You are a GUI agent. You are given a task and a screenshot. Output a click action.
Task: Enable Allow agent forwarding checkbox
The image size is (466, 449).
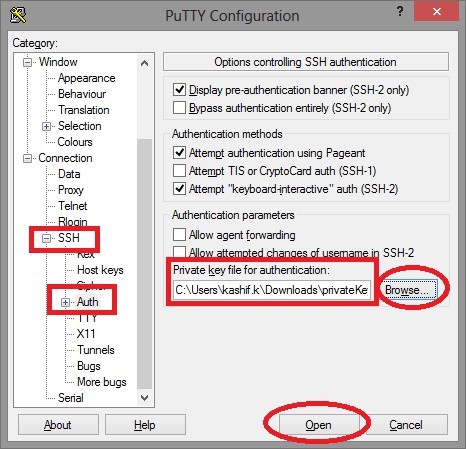coord(179,235)
